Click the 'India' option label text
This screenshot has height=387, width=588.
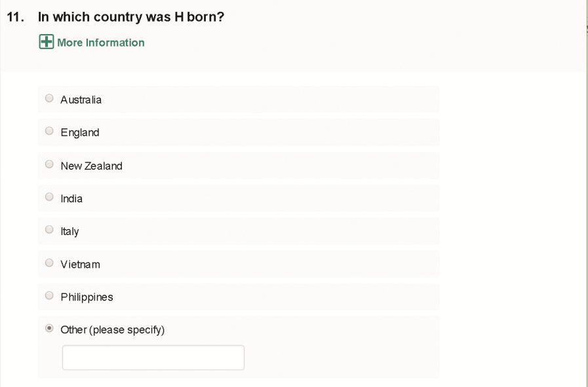(71, 198)
